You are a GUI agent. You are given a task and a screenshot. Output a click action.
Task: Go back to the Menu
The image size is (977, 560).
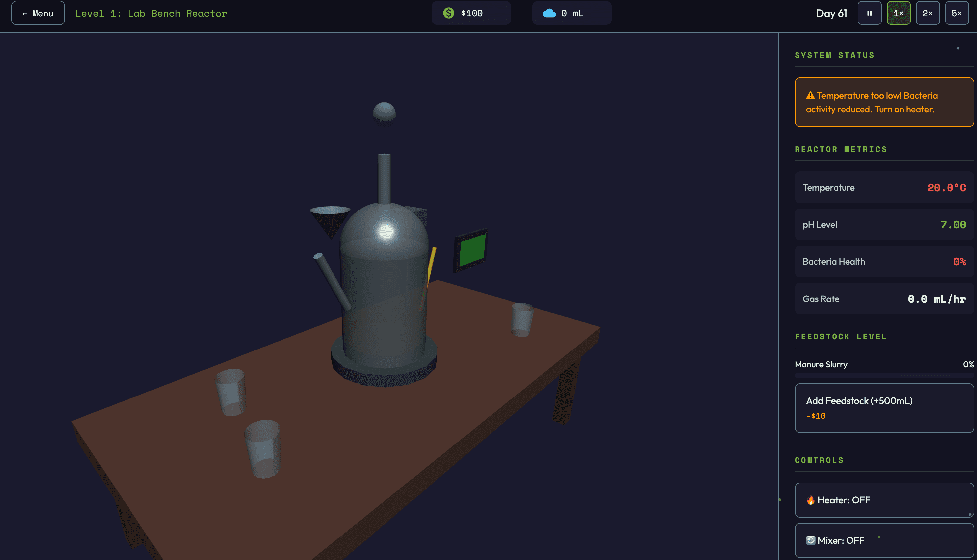click(x=38, y=13)
